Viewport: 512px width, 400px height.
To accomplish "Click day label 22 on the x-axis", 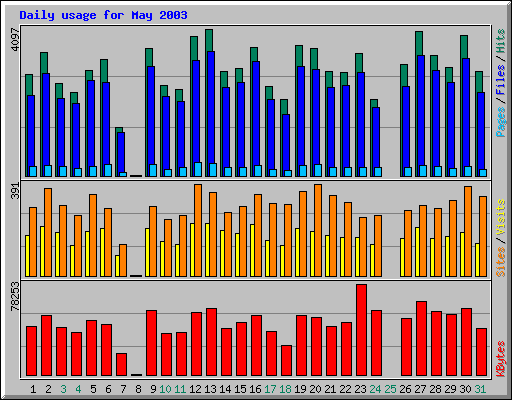I will (x=345, y=389).
